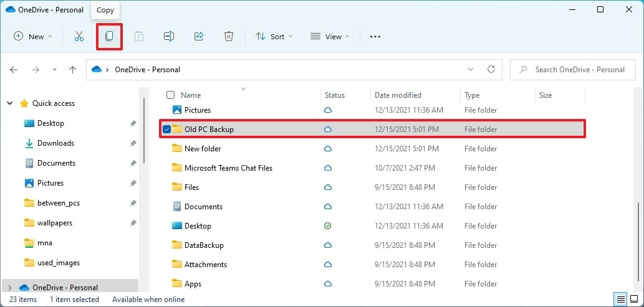Click the chevron before OneDrive - Personal path
Viewport: 644px width, 307px height.
click(107, 70)
